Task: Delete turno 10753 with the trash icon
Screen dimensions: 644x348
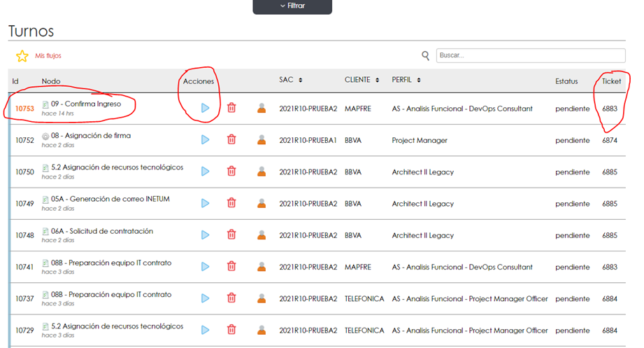Action: pyautogui.click(x=231, y=108)
